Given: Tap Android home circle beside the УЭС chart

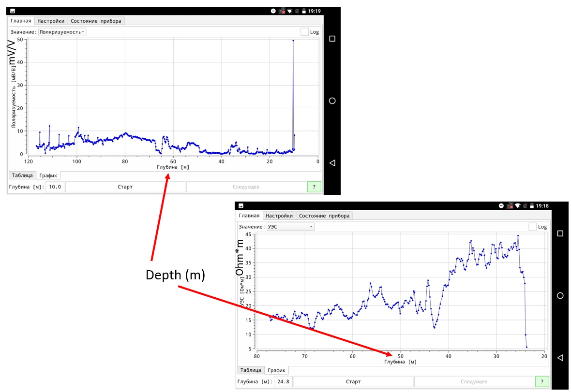Looking at the screenshot, I should coord(560,295).
